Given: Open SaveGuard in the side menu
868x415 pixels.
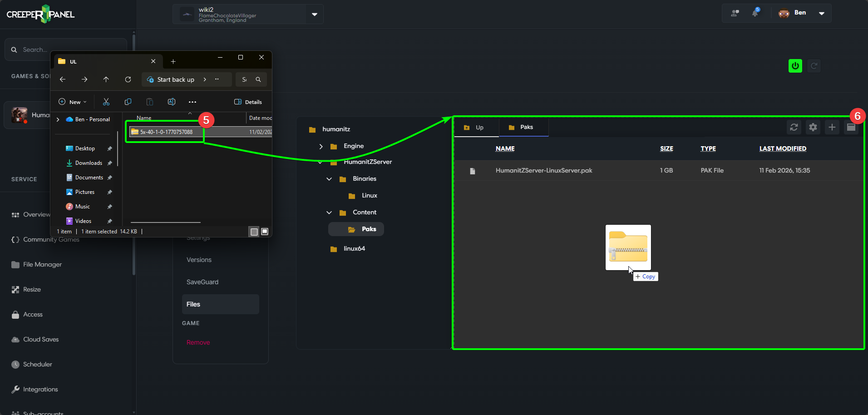Looking at the screenshot, I should click(202, 282).
